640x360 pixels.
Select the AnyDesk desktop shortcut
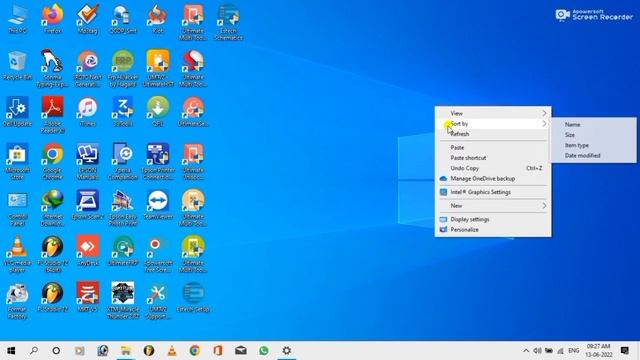88,251
